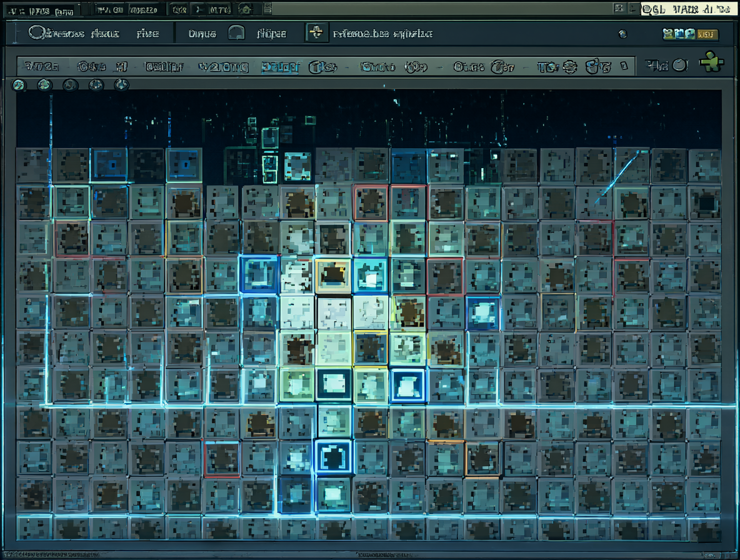Screen dimensions: 740x560
Task: Click the orange badge in the second bar
Action: coord(707,34)
